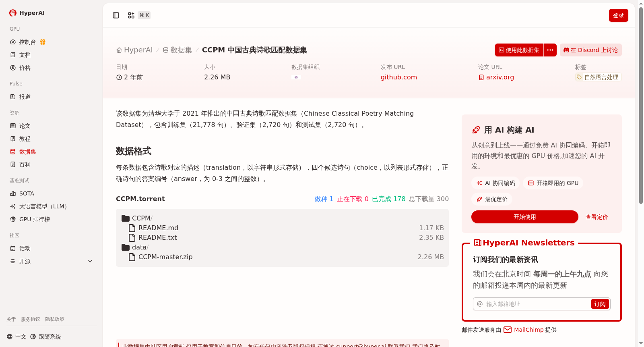
Task: Click the README.md file icon
Action: [x=132, y=228]
